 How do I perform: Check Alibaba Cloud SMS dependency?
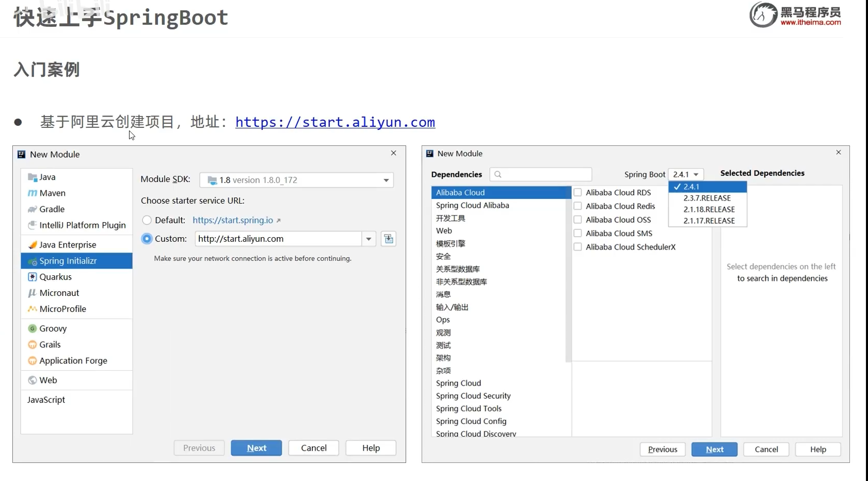tap(578, 234)
